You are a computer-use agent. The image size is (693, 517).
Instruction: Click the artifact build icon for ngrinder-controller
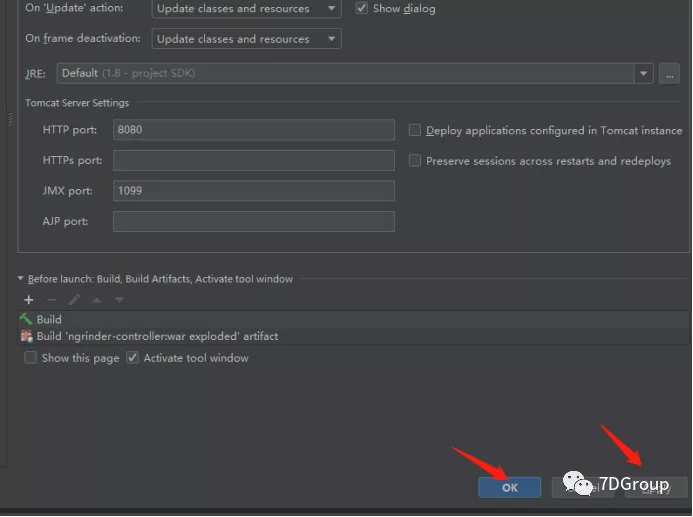pos(27,336)
